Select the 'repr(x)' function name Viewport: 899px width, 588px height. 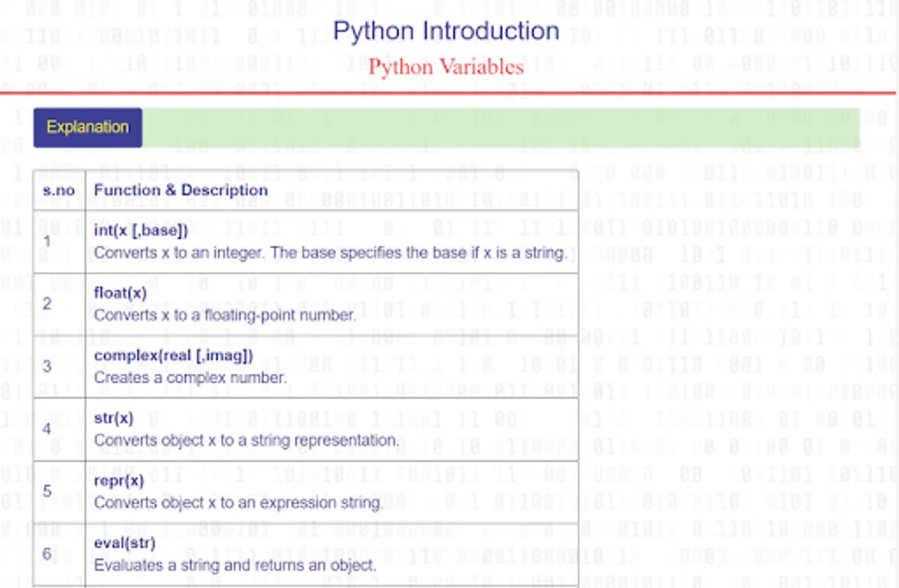tap(119, 481)
